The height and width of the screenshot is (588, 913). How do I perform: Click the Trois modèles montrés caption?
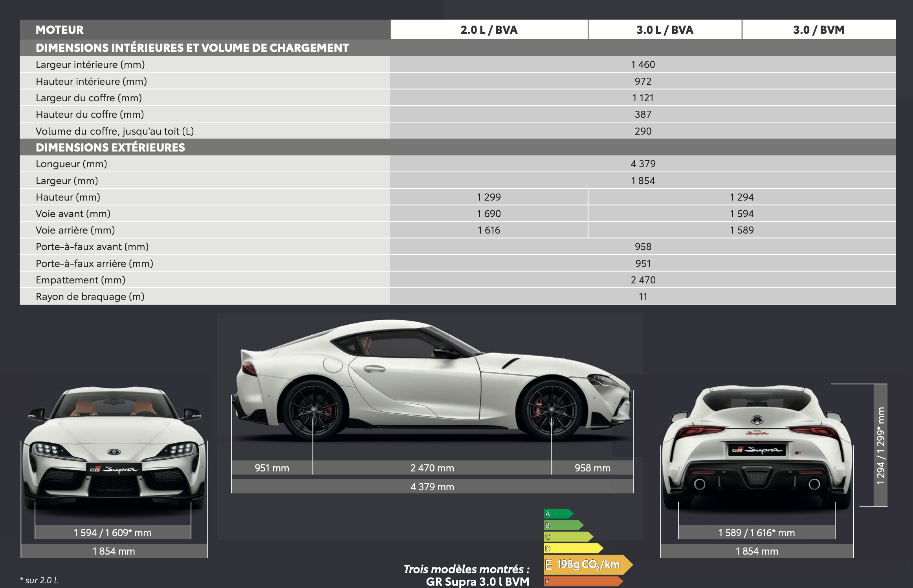click(x=466, y=569)
